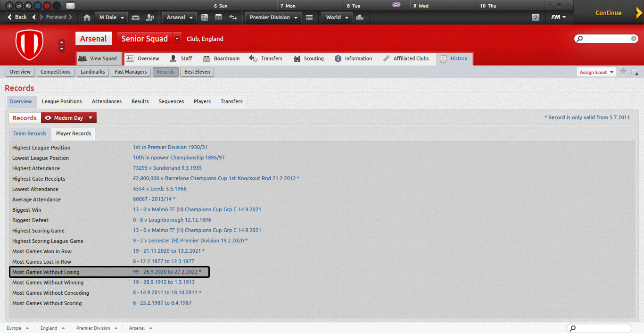The height and width of the screenshot is (333, 644).
Task: Click the add note icon beside star
Action: (635, 72)
